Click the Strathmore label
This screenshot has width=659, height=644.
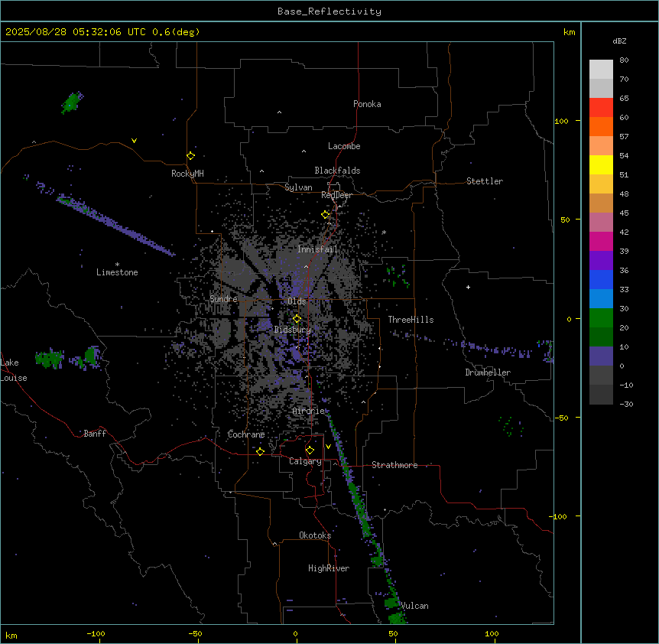click(x=394, y=465)
